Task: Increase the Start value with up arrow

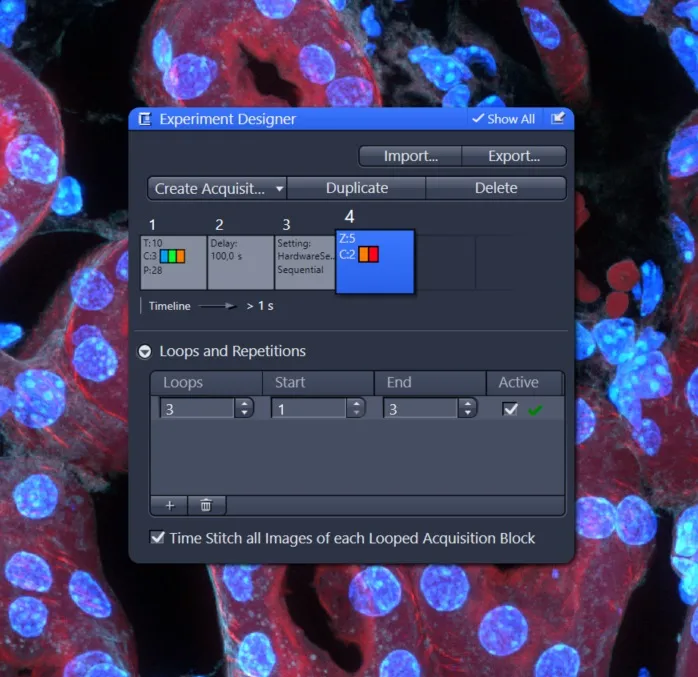Action: tap(356, 404)
